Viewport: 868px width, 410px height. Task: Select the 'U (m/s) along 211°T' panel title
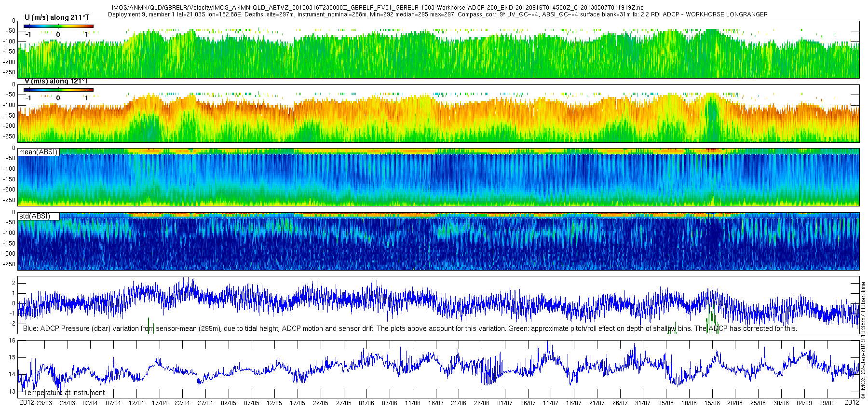57,17
